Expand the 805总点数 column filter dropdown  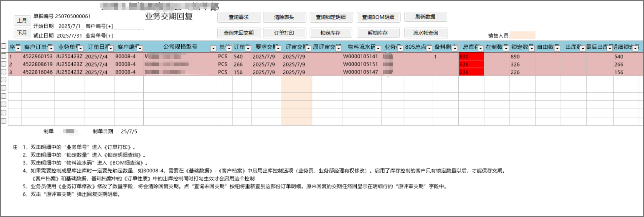429,48
